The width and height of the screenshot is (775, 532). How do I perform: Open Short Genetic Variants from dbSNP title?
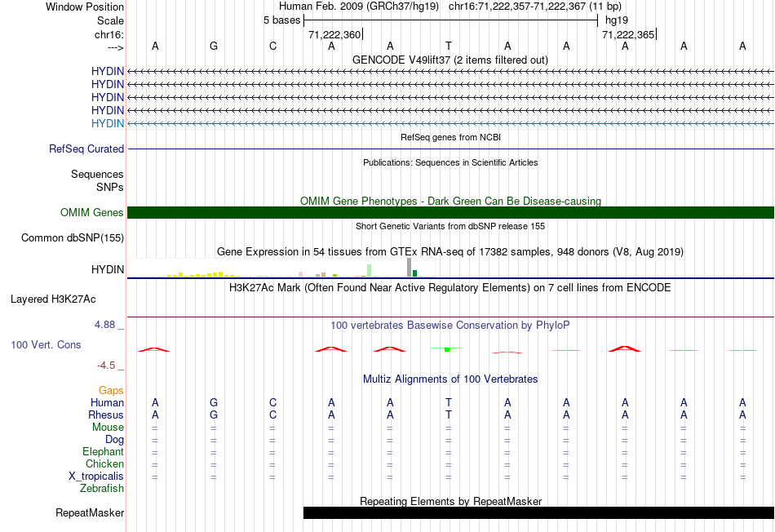tap(450, 227)
